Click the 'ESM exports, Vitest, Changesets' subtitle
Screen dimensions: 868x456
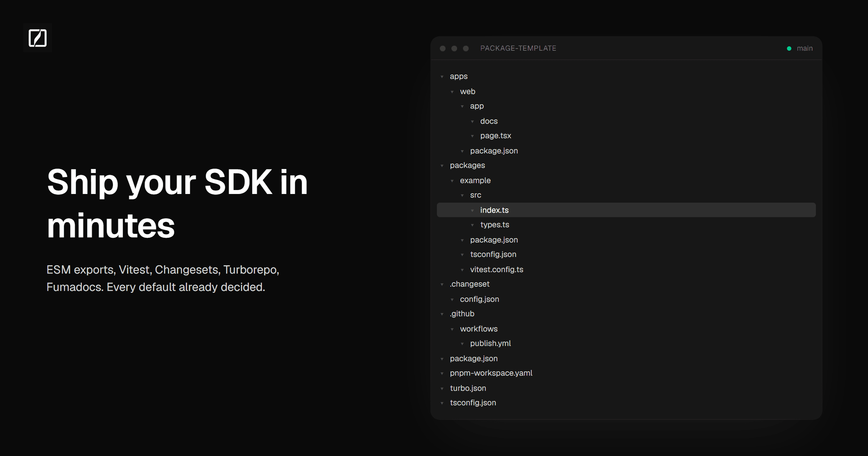tap(163, 278)
